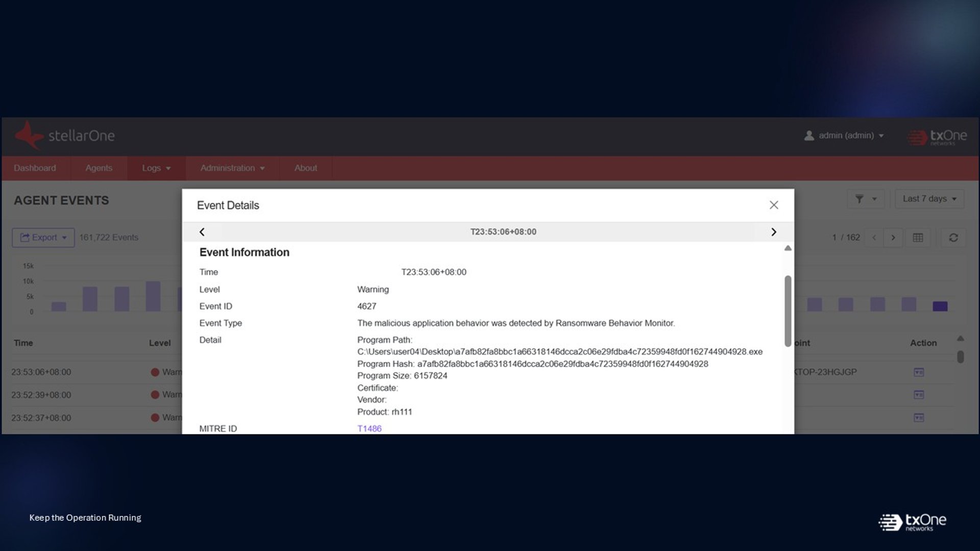Image resolution: width=980 pixels, height=551 pixels.
Task: Open the Export dropdown button
Action: tap(43, 238)
